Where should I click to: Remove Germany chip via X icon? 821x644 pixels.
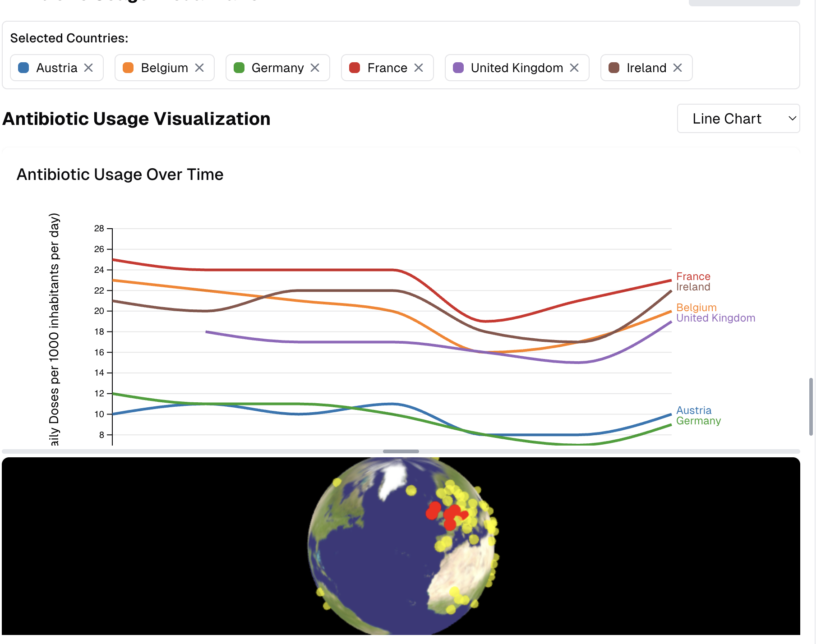click(315, 68)
